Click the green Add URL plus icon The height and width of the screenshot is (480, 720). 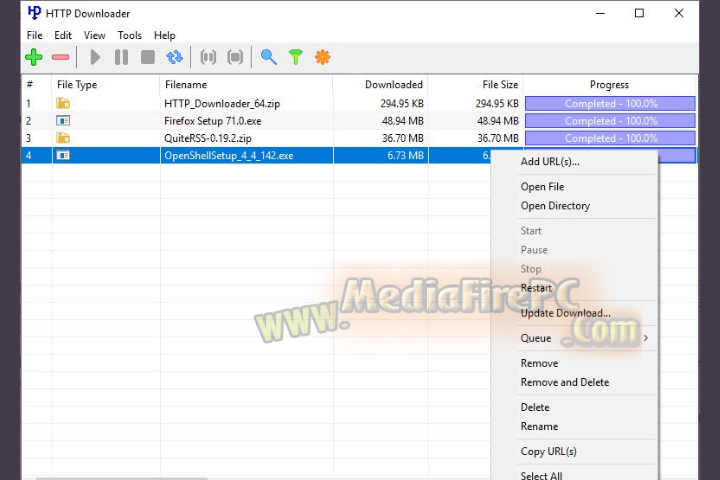coord(34,57)
